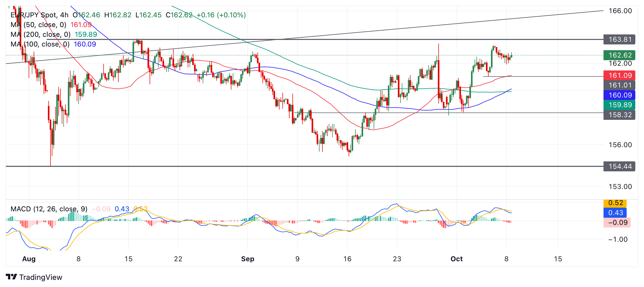644x287 pixels.
Task: Click the 161.01 gray price label
Action: click(x=619, y=85)
